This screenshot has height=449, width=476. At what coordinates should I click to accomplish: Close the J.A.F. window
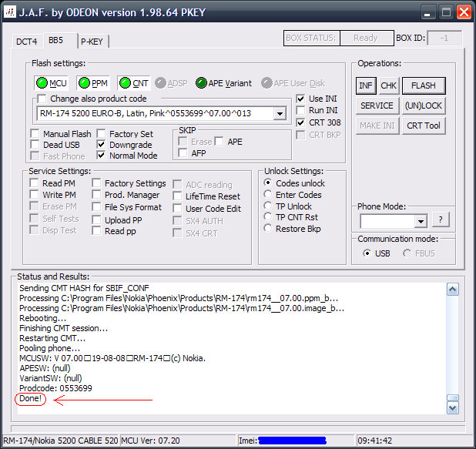[464, 13]
